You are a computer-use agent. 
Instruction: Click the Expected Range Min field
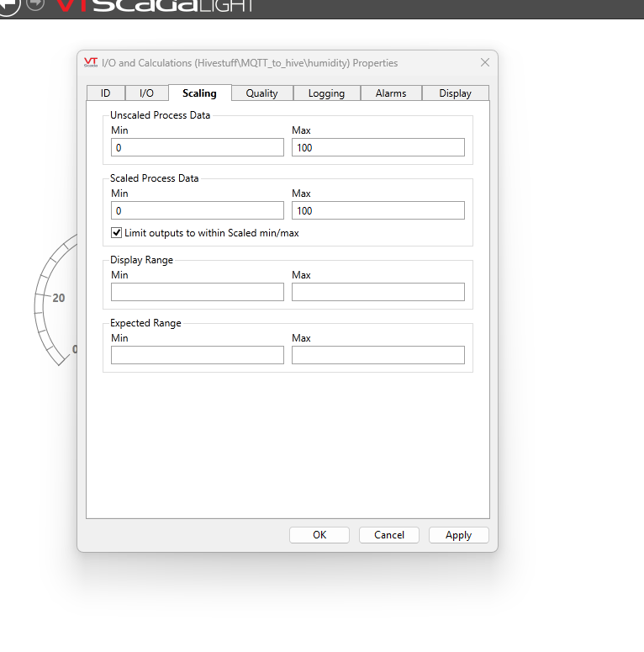[x=198, y=355]
